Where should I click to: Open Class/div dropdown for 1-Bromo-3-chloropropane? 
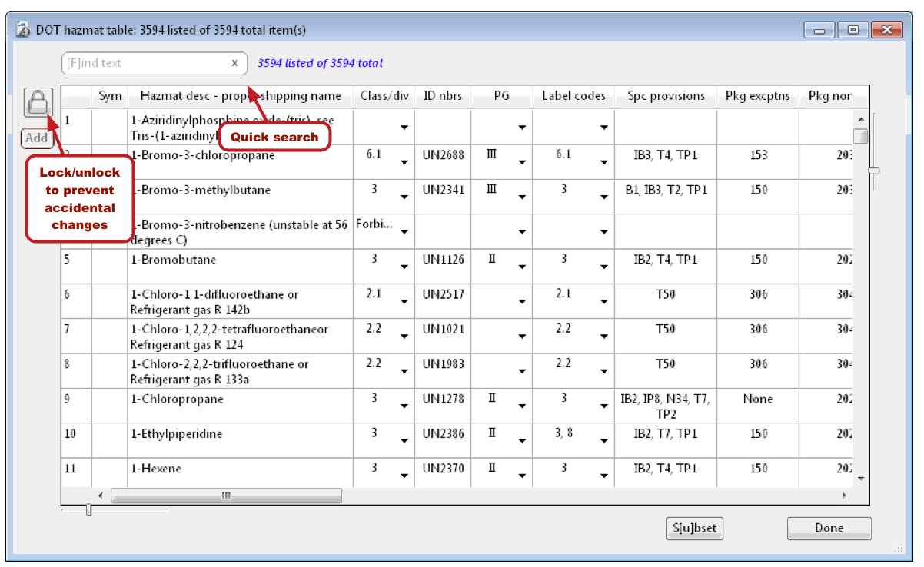click(404, 162)
